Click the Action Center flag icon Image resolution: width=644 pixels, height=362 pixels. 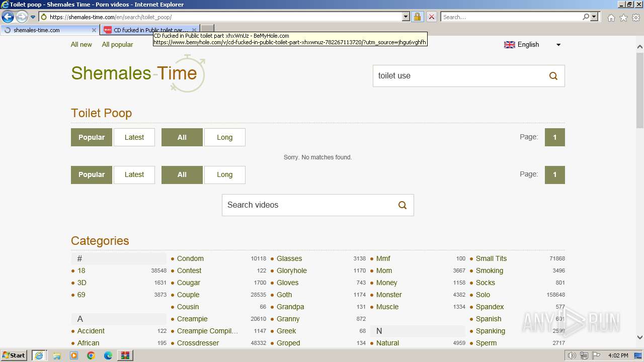(x=596, y=355)
